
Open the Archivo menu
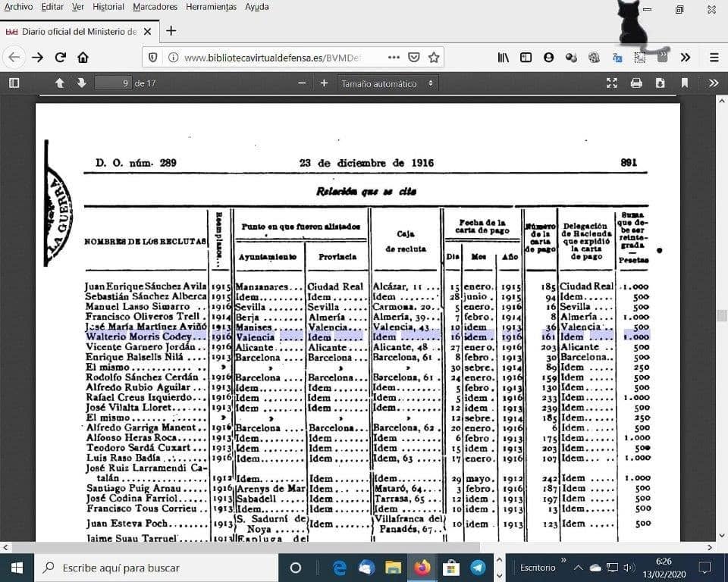tap(18, 7)
